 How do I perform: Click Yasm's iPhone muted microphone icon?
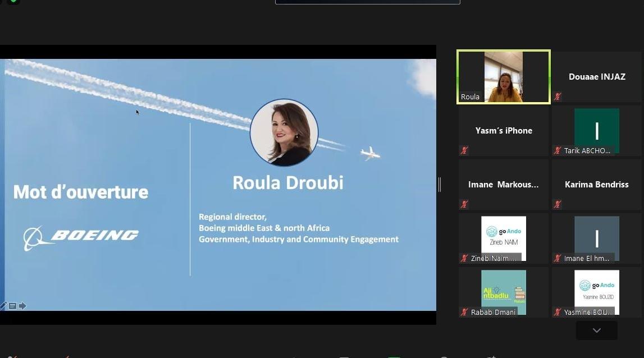(464, 151)
